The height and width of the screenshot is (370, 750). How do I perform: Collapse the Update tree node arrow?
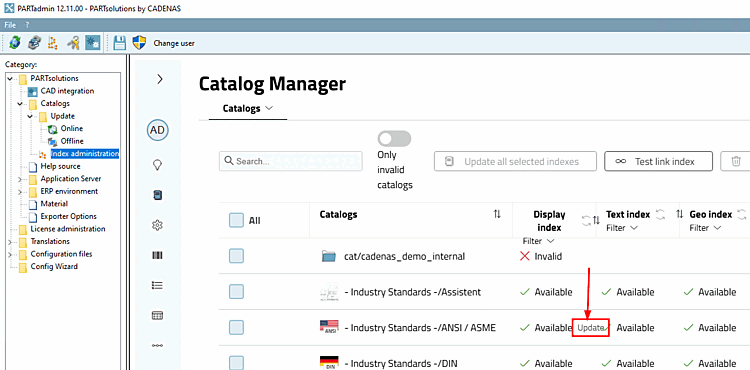(30, 116)
